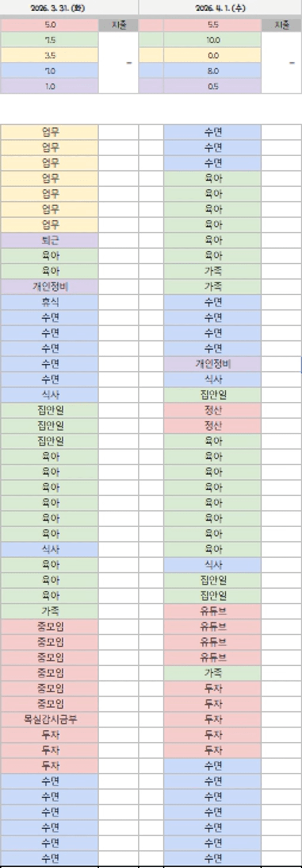Select the blue 휴식 cell

[x=50, y=302]
